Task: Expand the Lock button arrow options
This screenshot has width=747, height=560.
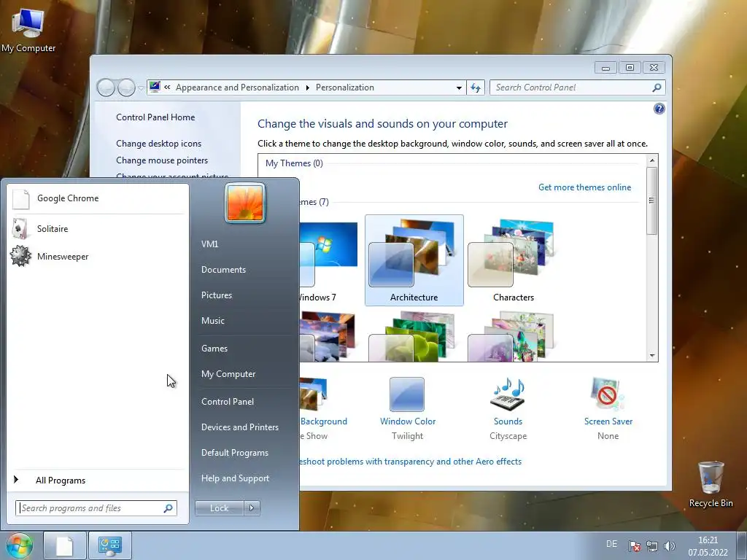Action: pyautogui.click(x=252, y=508)
